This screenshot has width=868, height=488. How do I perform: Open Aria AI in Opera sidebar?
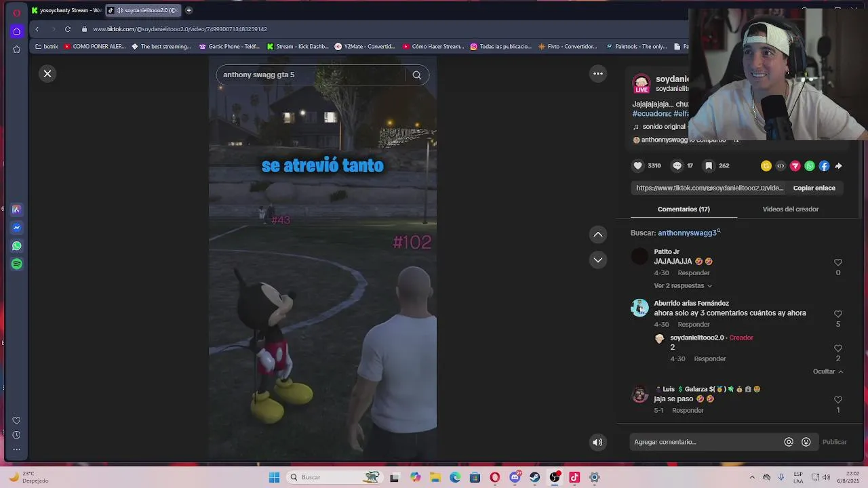[x=16, y=209]
